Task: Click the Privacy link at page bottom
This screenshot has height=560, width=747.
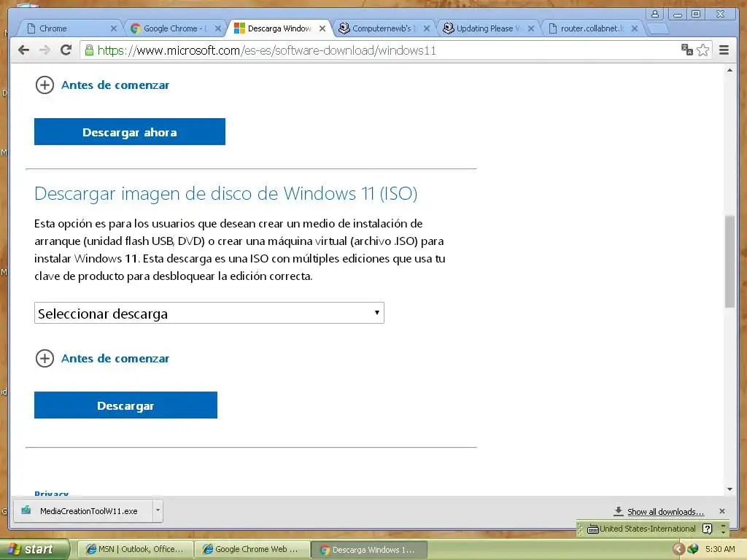Action: 52,494
